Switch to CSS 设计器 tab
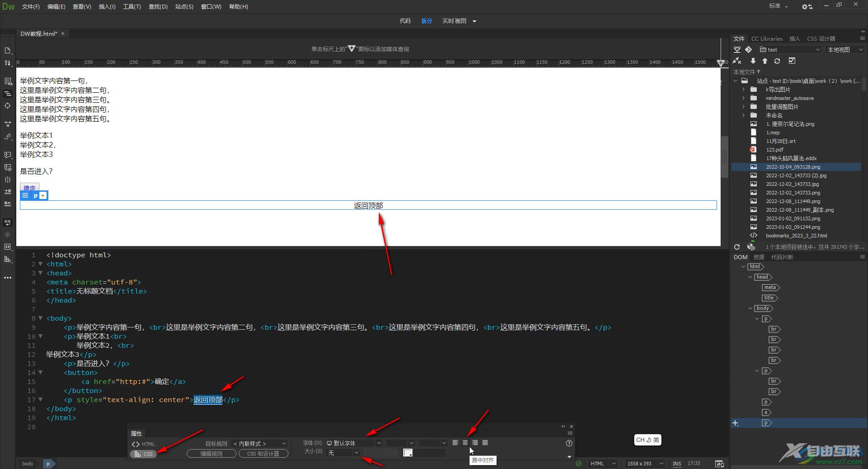This screenshot has width=868, height=469. click(821, 39)
